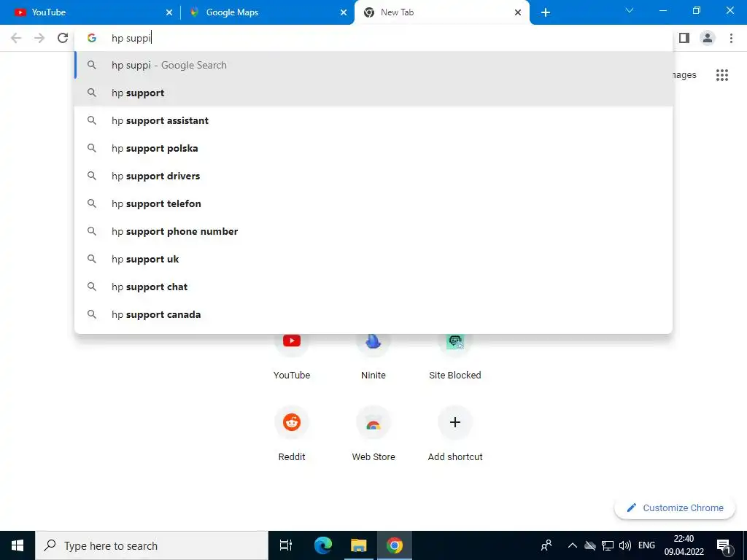This screenshot has height=560, width=747.
Task: Open the network tray icon
Action: 608,545
